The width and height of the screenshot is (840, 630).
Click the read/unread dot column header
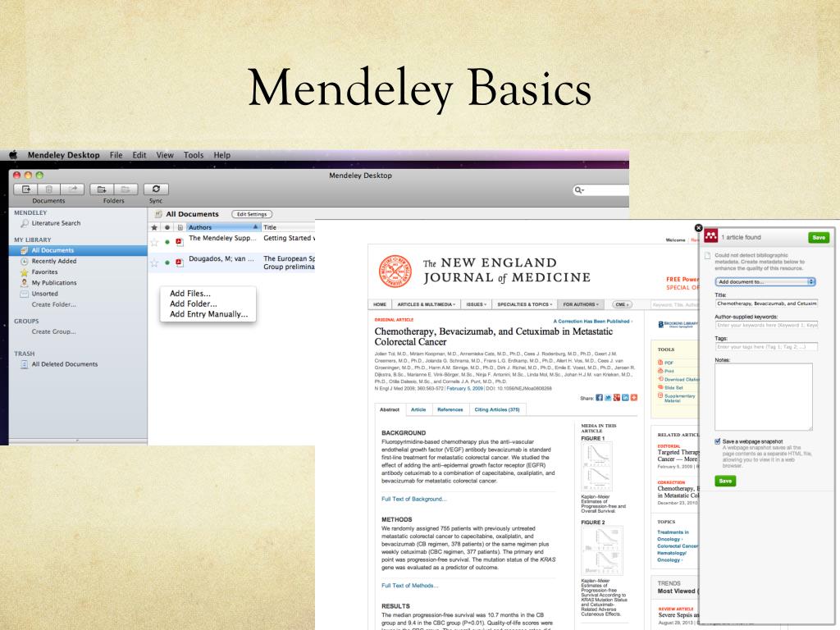(x=167, y=227)
